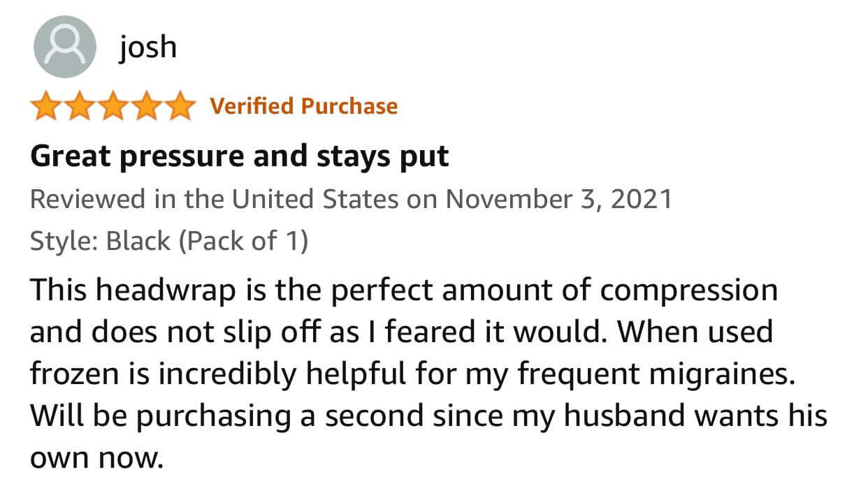
Task: Click the fifth (last) rating star
Action: 179,107
